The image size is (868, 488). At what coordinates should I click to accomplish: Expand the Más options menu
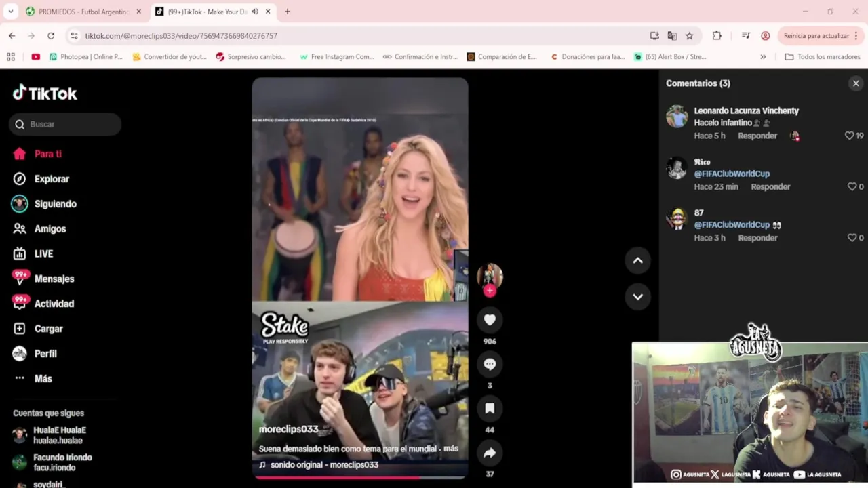(33, 379)
